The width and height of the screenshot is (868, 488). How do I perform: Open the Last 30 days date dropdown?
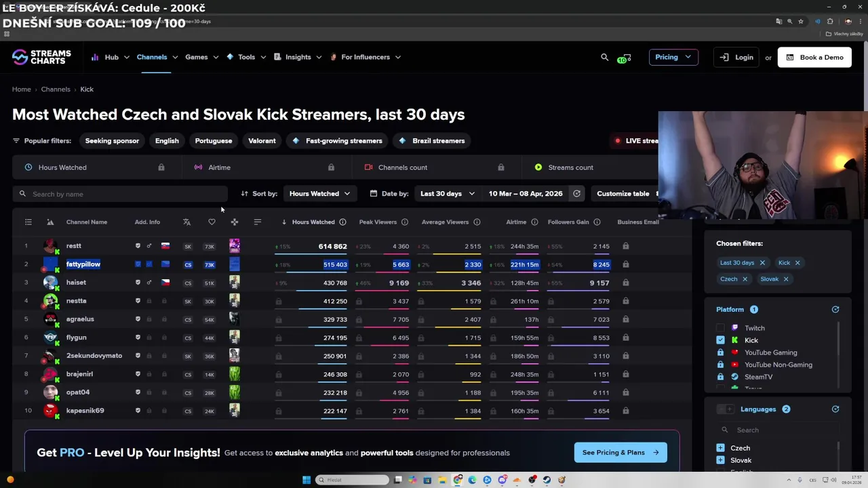[447, 194]
